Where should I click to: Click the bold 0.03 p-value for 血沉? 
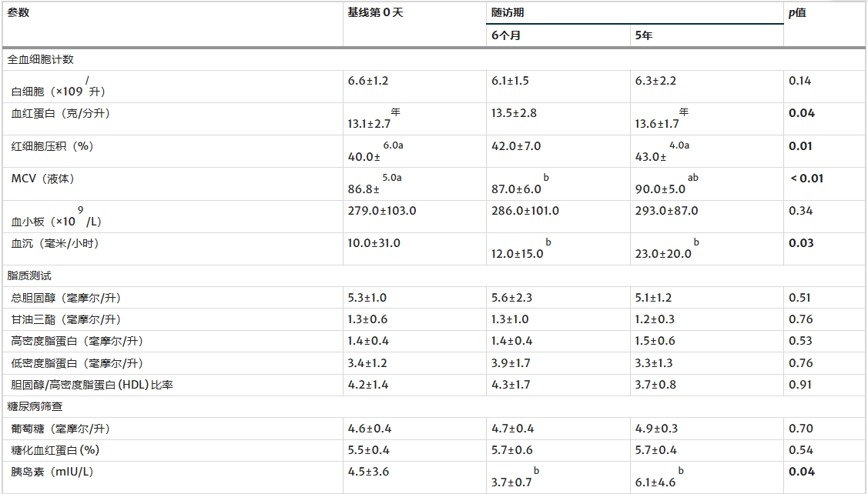coord(801,243)
